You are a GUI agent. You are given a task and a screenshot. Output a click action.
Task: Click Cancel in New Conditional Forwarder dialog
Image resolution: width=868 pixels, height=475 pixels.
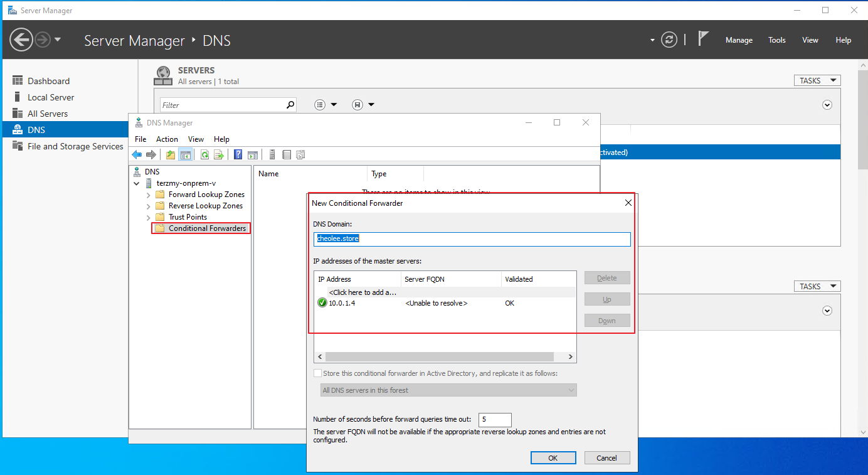pyautogui.click(x=607, y=458)
